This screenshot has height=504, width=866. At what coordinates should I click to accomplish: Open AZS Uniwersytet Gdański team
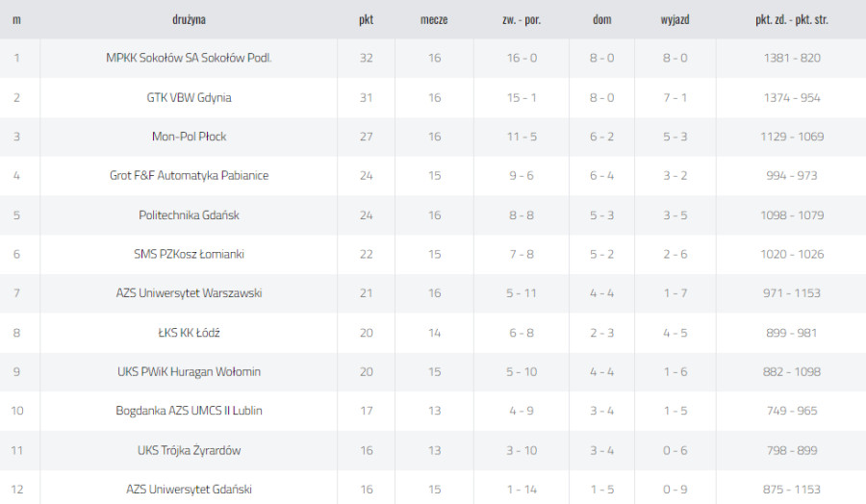[x=189, y=490]
